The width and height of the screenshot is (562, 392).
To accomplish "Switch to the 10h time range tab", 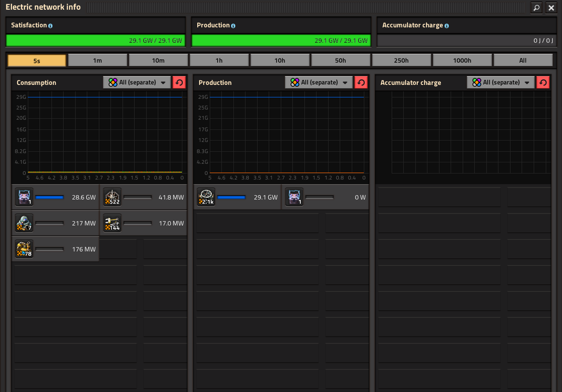I will click(x=280, y=60).
